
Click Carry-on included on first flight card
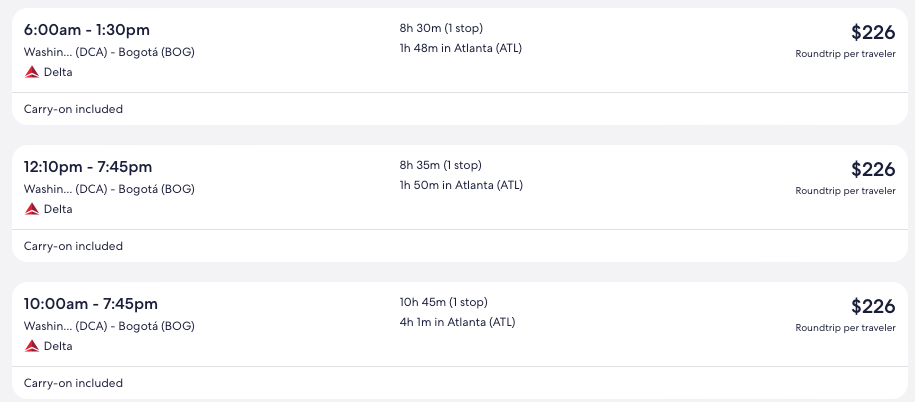pyautogui.click(x=73, y=109)
